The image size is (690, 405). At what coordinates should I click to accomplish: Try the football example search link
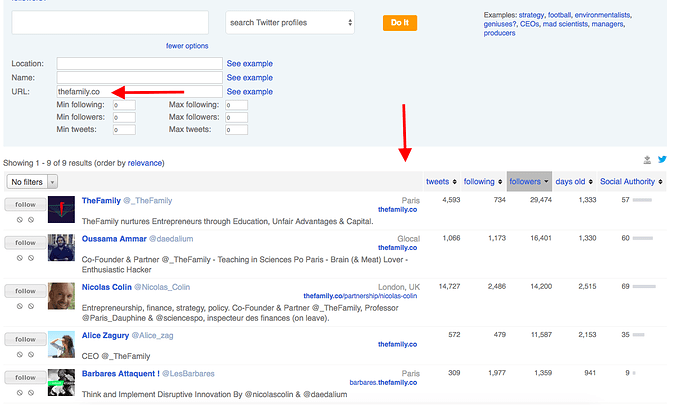point(559,15)
